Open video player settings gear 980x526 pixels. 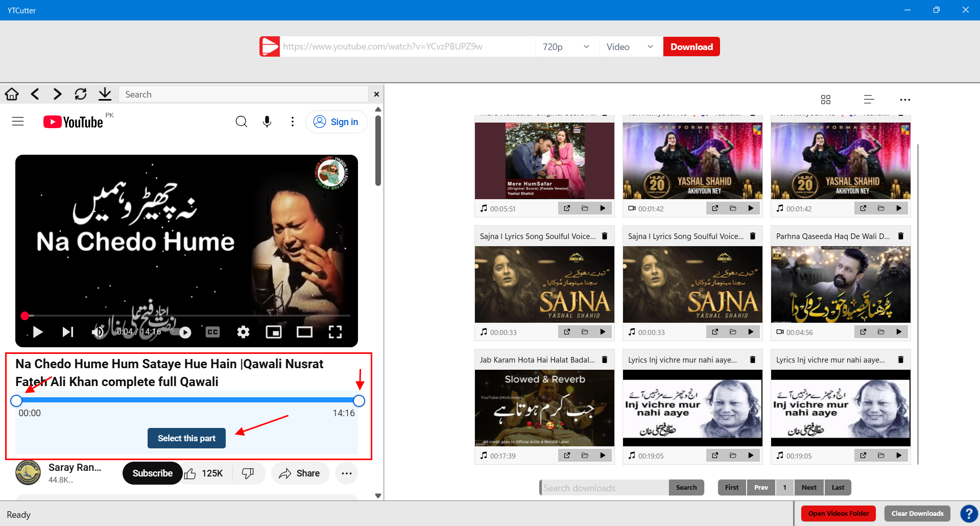coord(243,332)
